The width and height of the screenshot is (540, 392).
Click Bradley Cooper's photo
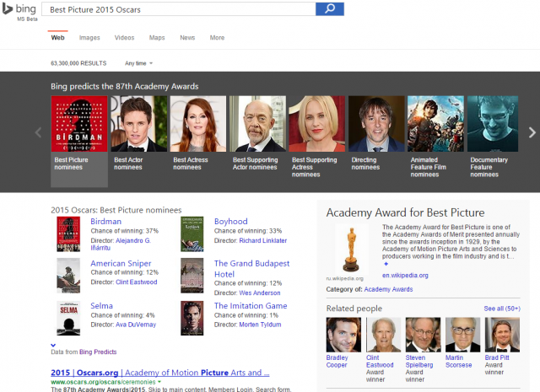pyautogui.click(x=343, y=335)
